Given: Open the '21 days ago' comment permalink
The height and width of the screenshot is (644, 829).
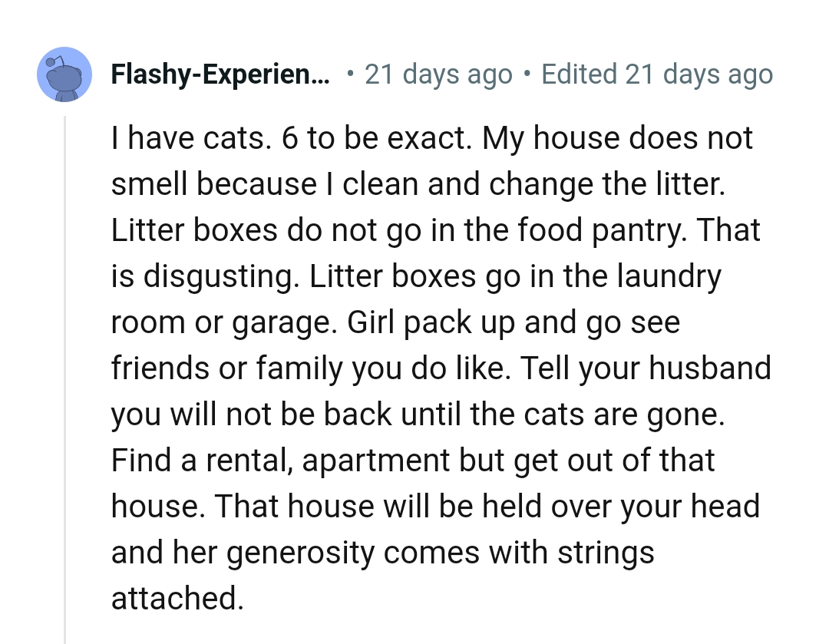Looking at the screenshot, I should point(438,74).
